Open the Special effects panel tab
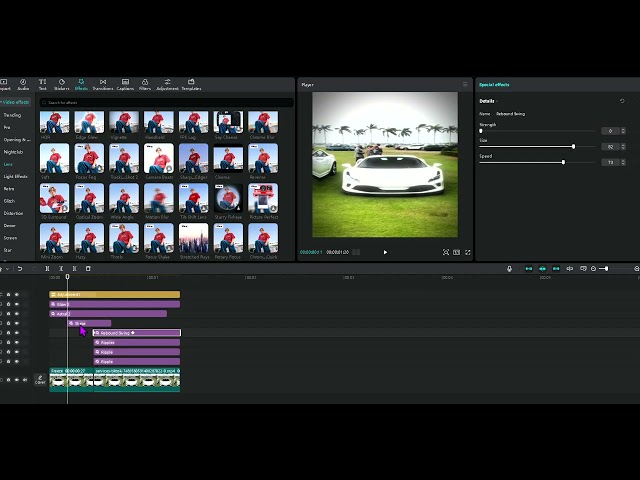The width and height of the screenshot is (640, 480). tap(494, 84)
